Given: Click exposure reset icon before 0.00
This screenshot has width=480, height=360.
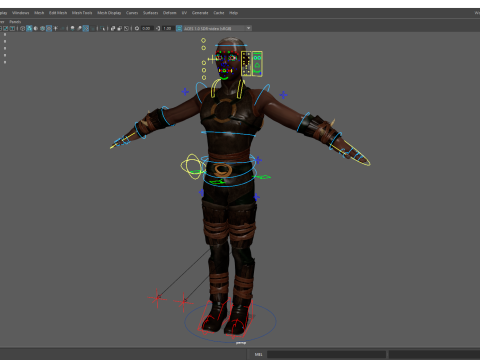Looking at the screenshot, I should pos(137,28).
